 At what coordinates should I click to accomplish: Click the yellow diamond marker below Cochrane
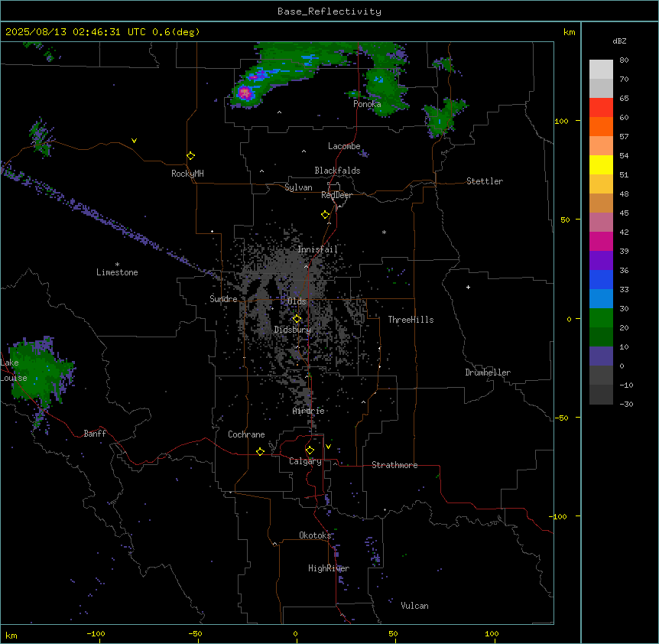[260, 451]
